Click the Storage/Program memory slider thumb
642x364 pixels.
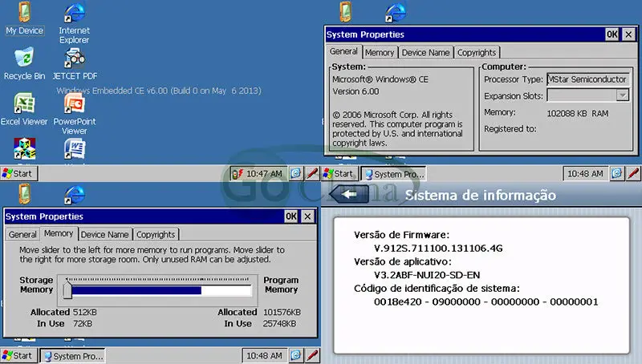pyautogui.click(x=67, y=290)
